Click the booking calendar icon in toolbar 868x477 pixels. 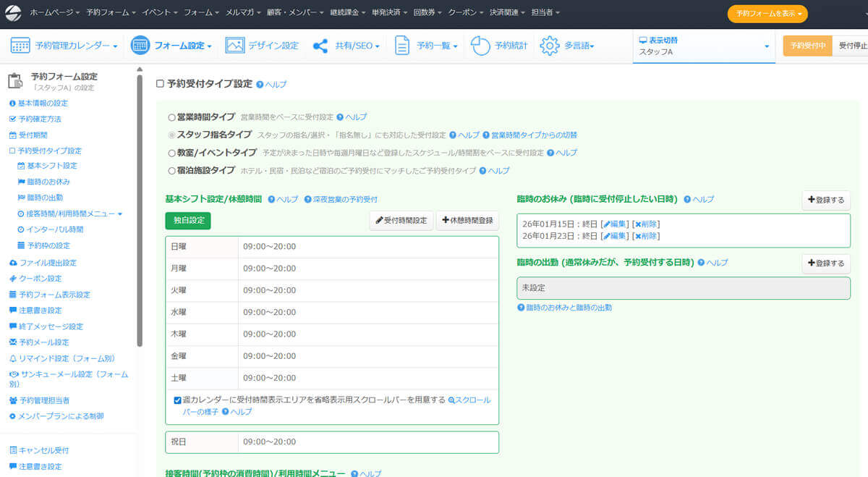pos(20,46)
